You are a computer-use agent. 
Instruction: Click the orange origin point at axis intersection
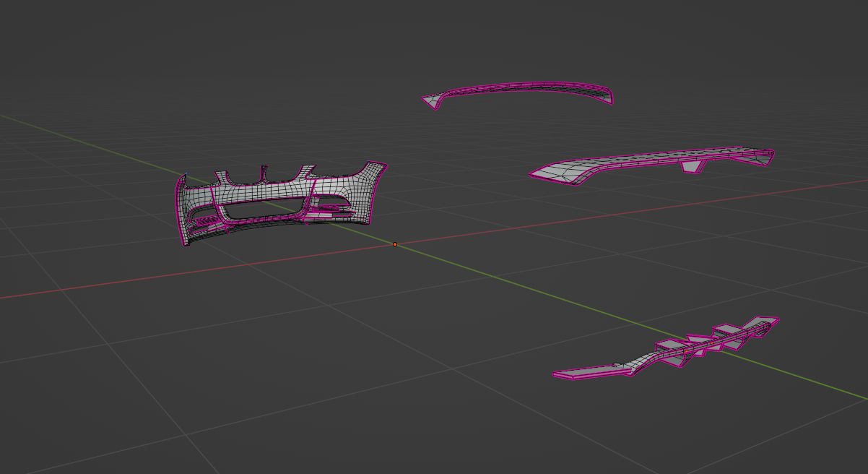pyautogui.click(x=395, y=244)
